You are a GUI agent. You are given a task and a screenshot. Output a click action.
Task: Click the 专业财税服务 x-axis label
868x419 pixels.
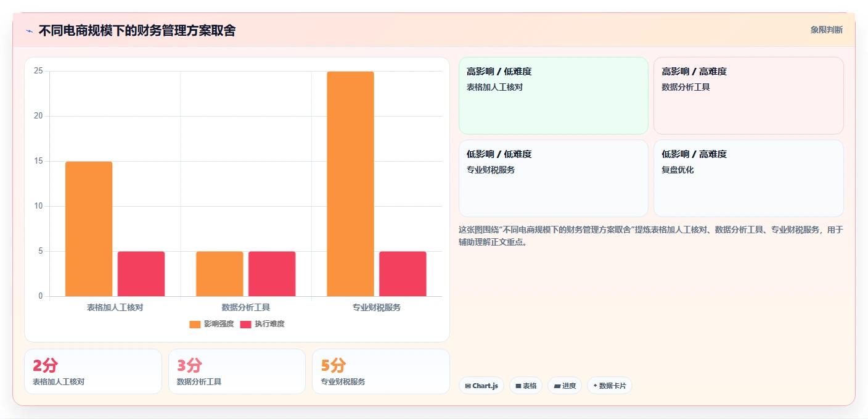[377, 307]
